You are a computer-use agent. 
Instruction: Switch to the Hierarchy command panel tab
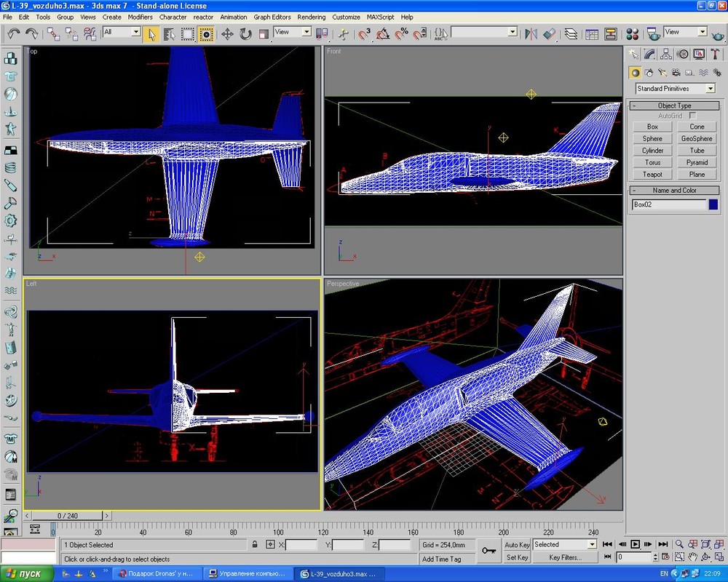(x=665, y=54)
